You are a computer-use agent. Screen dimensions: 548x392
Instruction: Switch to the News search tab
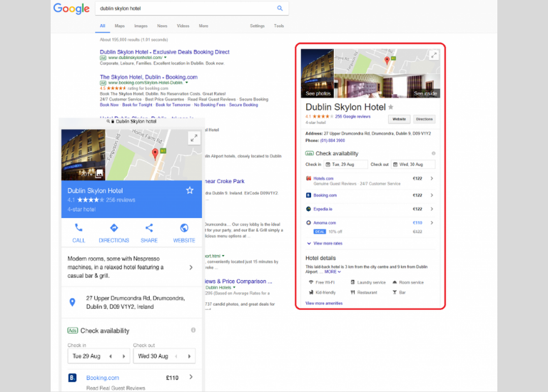(162, 26)
